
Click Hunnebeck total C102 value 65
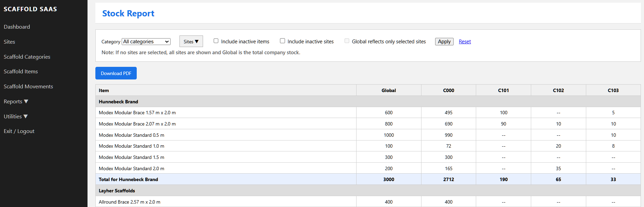559,179
